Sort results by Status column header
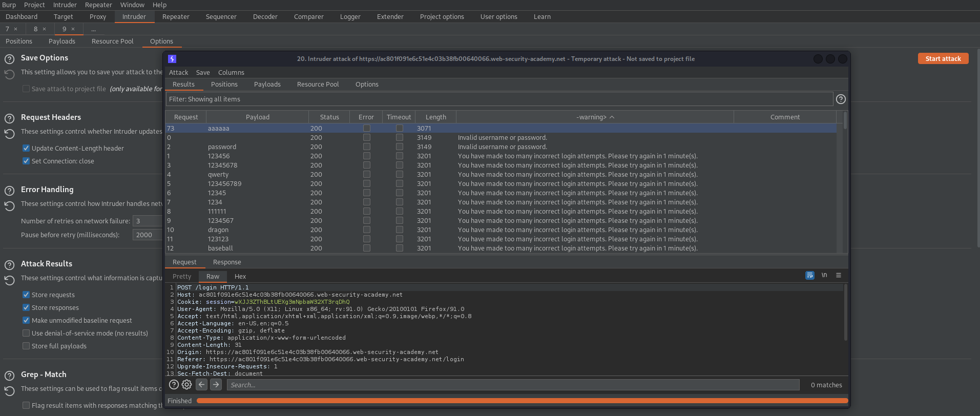 pos(329,117)
